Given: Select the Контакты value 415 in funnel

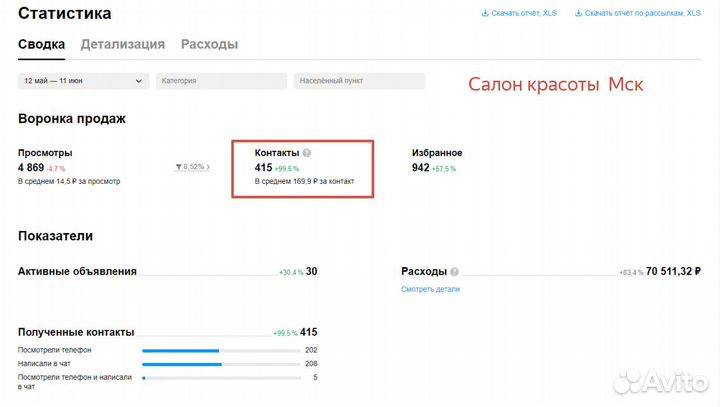Looking at the screenshot, I should 264,168.
